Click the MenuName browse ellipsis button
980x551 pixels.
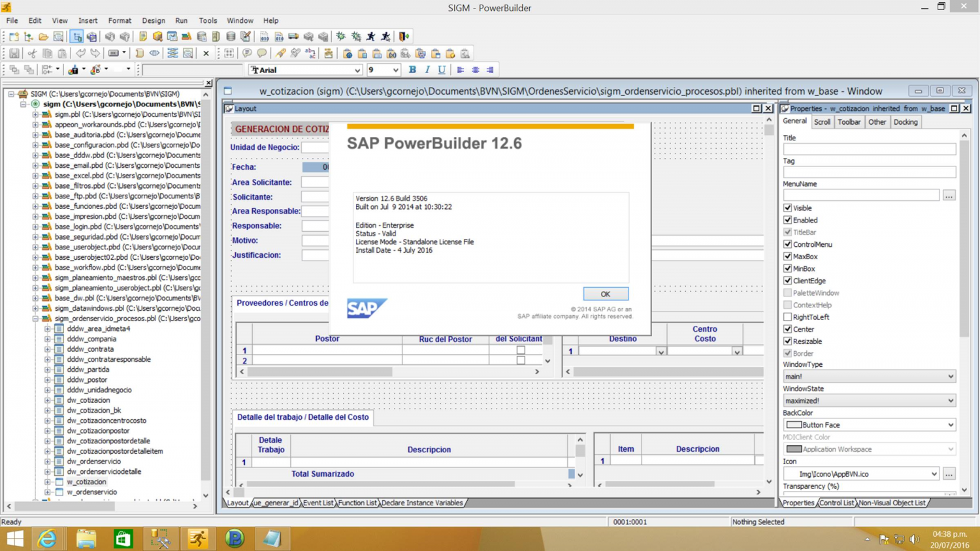click(x=949, y=195)
